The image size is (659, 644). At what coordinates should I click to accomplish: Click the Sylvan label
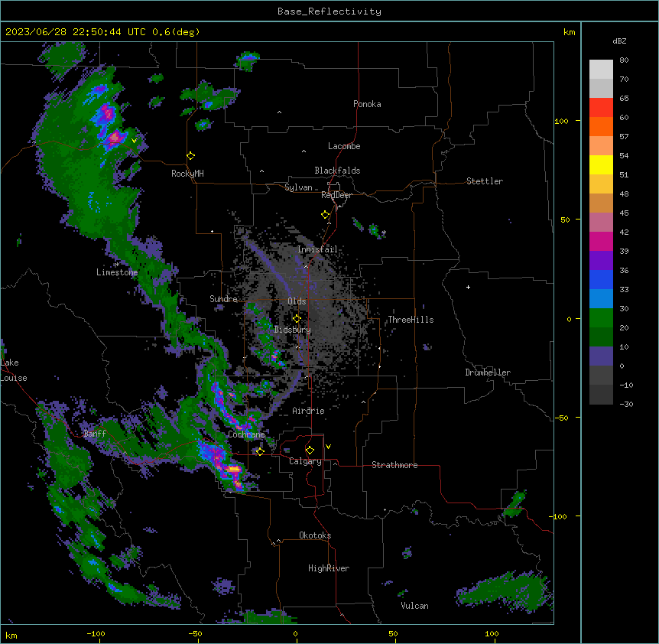click(298, 187)
